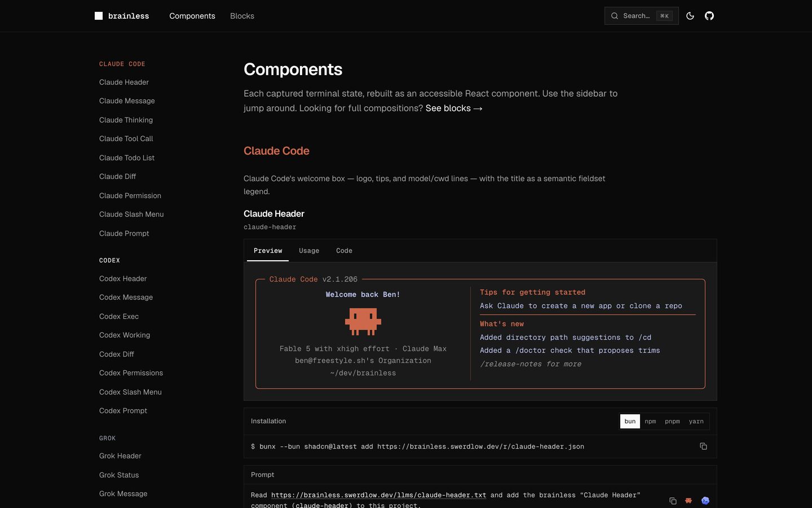Open prompt in Codex via blue terminal icon
The image size is (812, 508).
[705, 501]
